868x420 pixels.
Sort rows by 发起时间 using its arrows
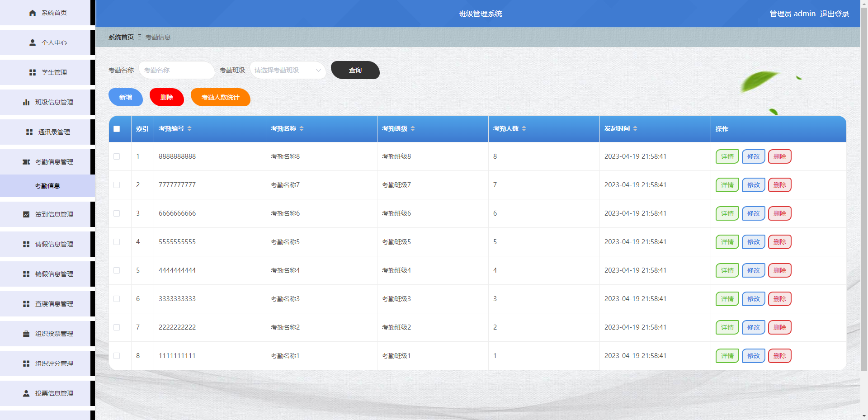(636, 128)
